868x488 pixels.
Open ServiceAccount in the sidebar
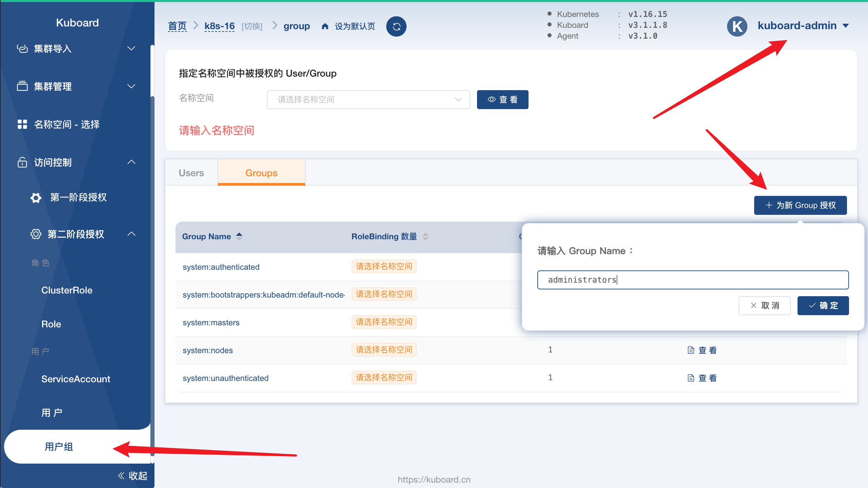[x=76, y=379]
